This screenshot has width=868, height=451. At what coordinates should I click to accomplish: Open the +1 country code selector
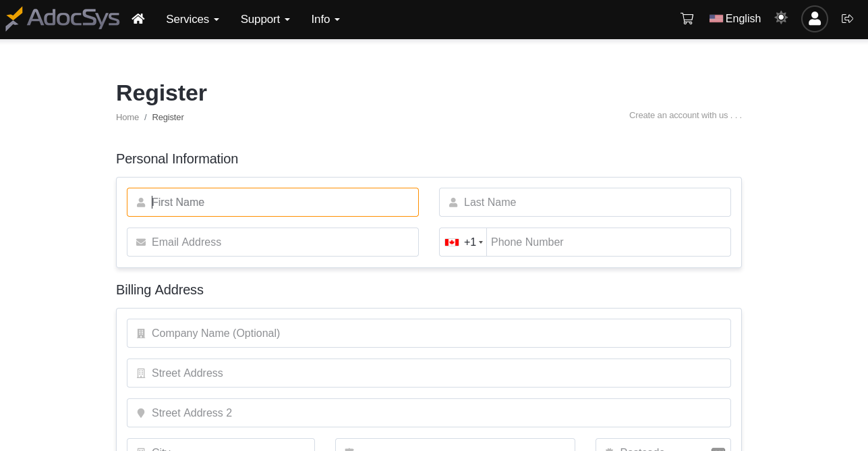463,242
